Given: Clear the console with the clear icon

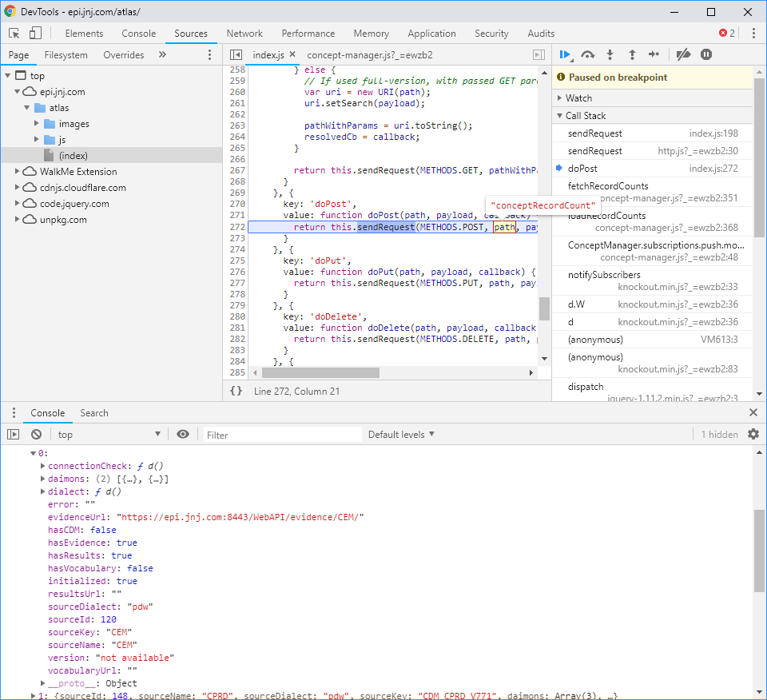Looking at the screenshot, I should tap(35, 434).
